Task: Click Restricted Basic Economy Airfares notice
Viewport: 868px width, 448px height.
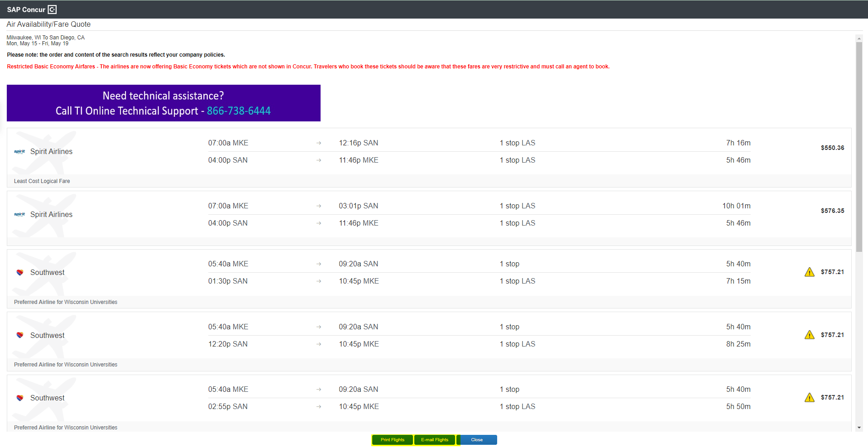Action: click(x=308, y=67)
